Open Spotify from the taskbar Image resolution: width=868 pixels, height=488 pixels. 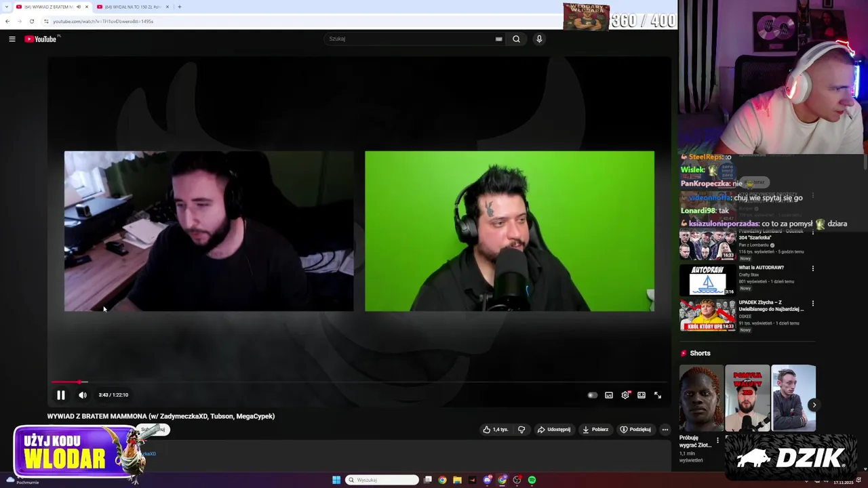[532, 480]
